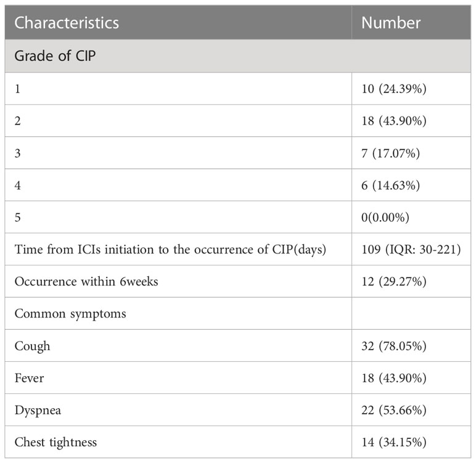The height and width of the screenshot is (463, 476).
Task: Select the Common symptoms row
Action: [x=238, y=314]
